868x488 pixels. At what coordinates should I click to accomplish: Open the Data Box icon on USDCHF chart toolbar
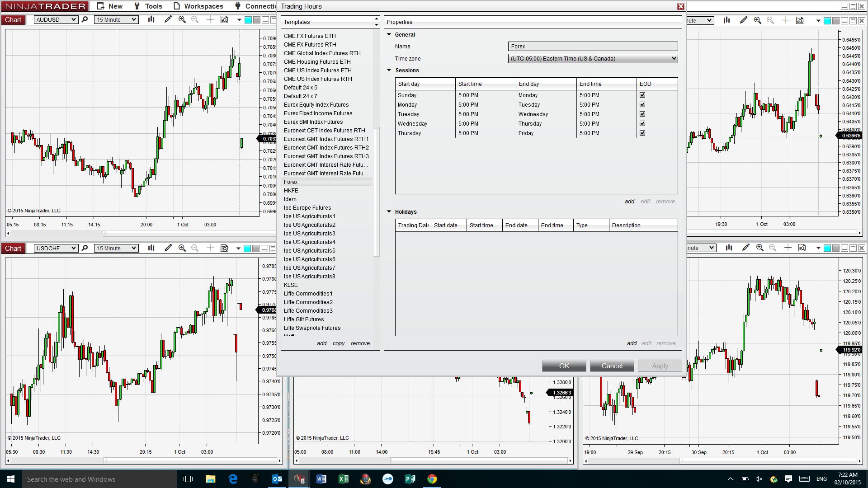click(224, 248)
